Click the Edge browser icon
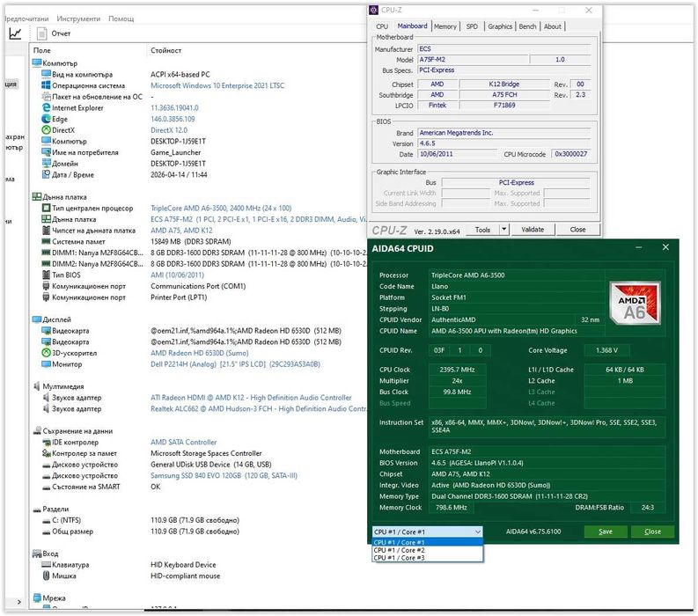Screen dimensions: 698x616 (46, 119)
